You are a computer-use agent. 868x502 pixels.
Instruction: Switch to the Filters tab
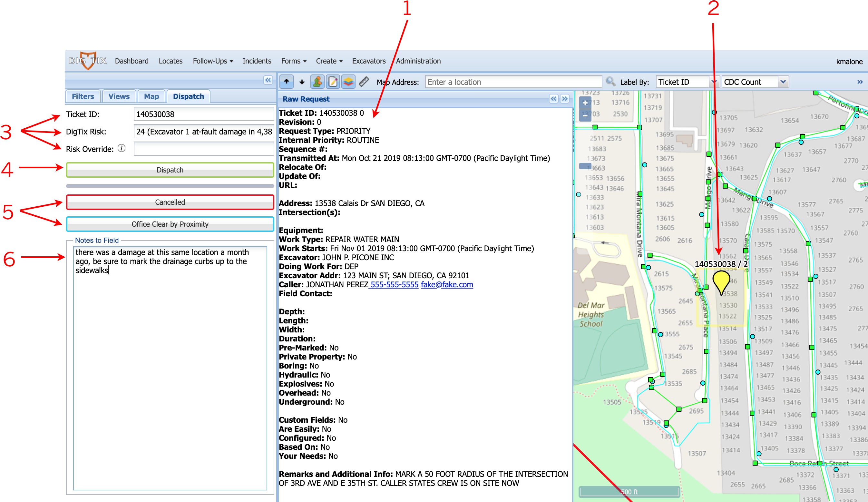coord(83,96)
